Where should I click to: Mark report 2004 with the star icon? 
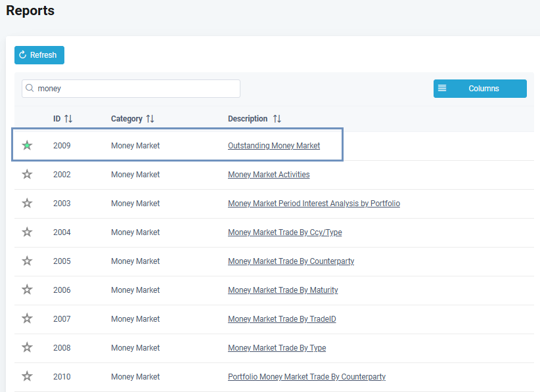tap(27, 232)
